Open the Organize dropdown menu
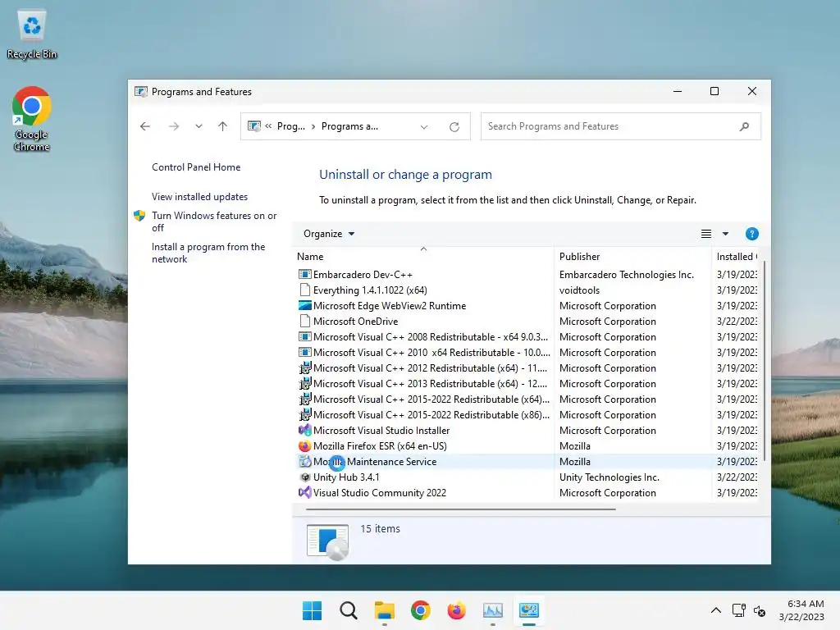 [x=329, y=234]
